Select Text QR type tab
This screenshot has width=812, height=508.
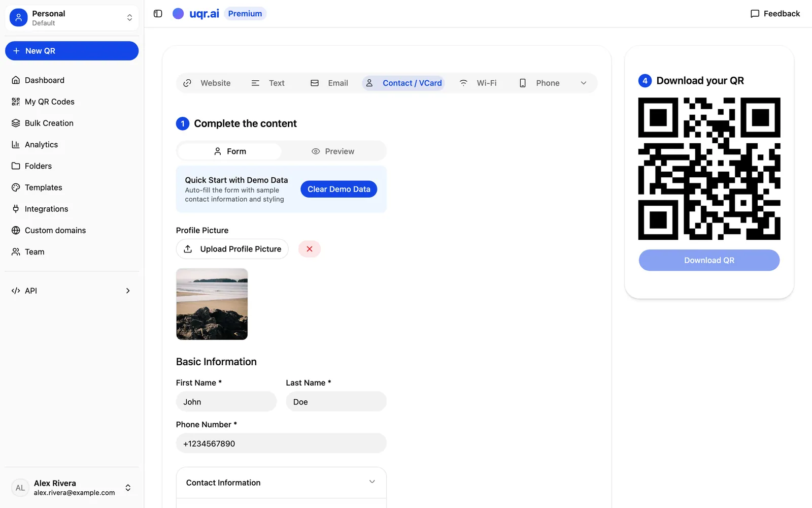pos(268,83)
